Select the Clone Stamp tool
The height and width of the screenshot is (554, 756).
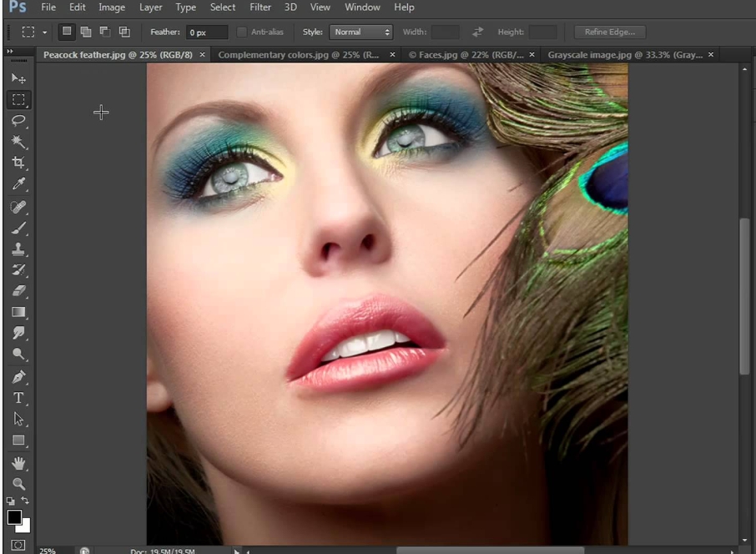point(18,249)
